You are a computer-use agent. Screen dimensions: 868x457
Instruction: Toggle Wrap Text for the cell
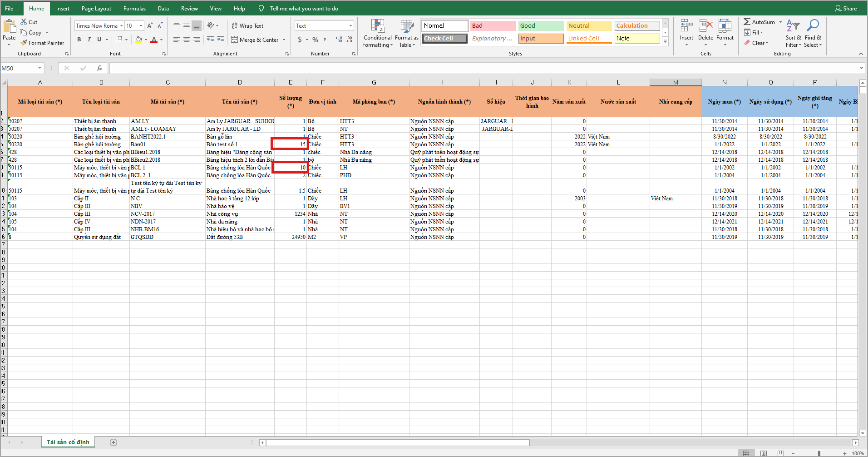click(247, 26)
